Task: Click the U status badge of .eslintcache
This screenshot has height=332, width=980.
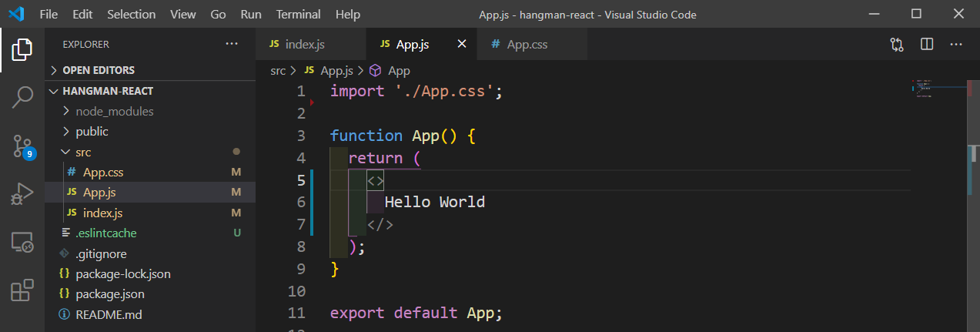Action: (236, 233)
